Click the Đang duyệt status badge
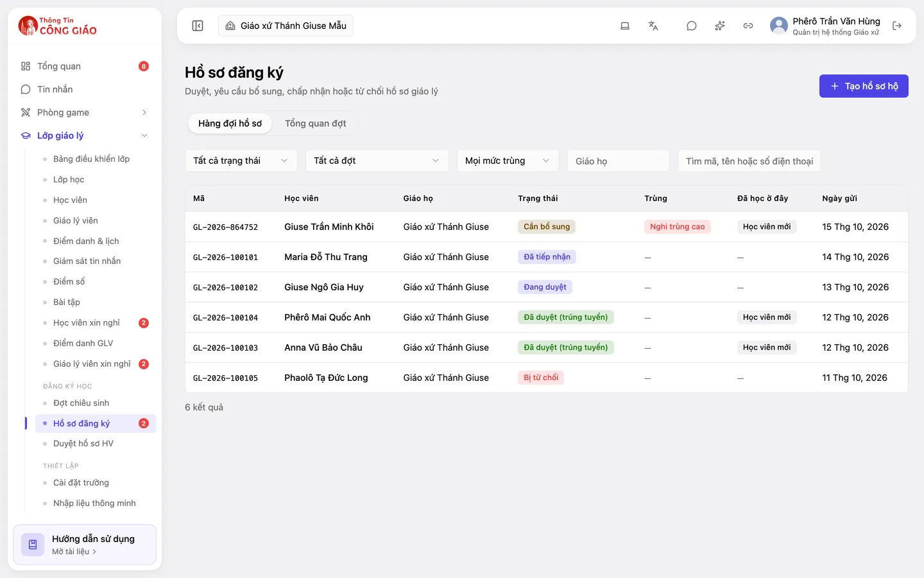 pyautogui.click(x=545, y=287)
